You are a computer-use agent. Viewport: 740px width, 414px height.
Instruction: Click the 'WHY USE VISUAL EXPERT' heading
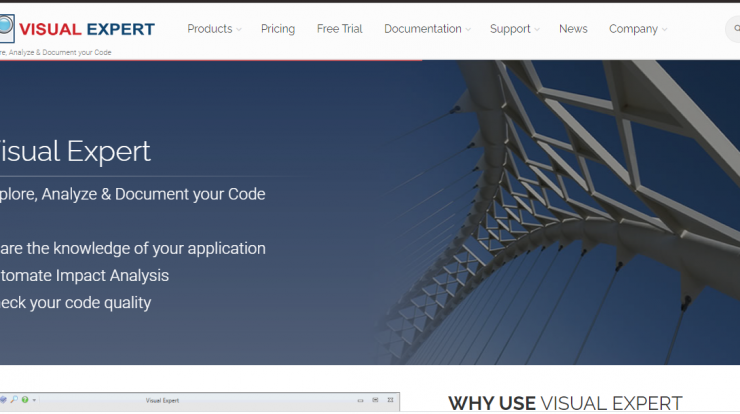coord(565,403)
